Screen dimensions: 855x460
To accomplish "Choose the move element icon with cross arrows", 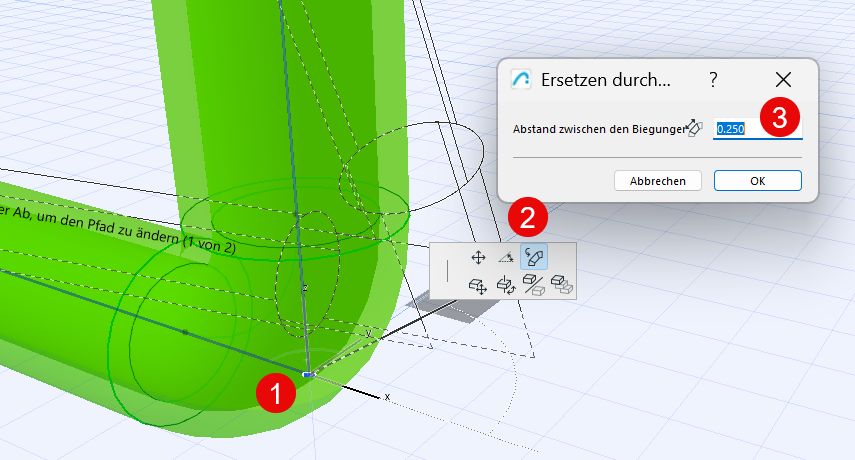I will 478,285.
